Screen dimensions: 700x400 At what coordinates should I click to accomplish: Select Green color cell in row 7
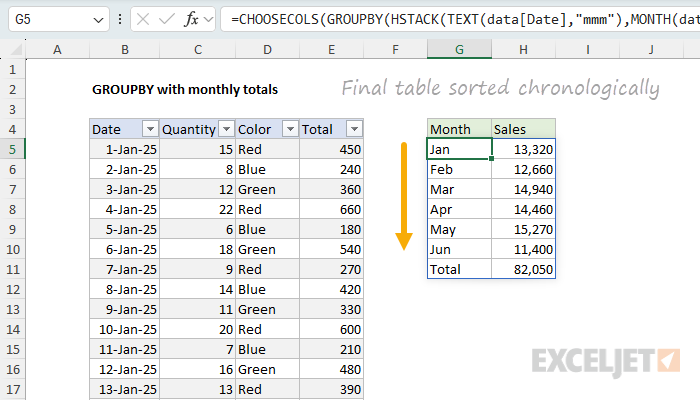pyautogui.click(x=267, y=189)
